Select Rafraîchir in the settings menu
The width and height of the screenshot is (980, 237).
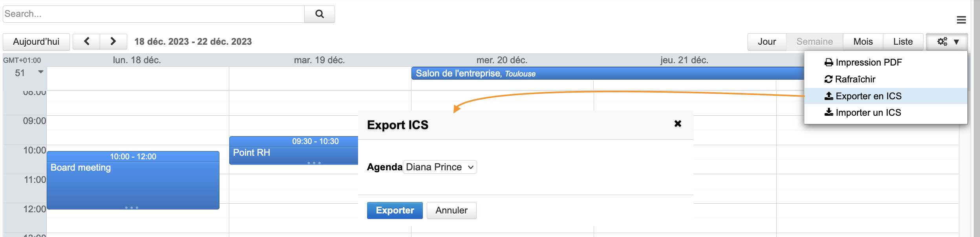[x=855, y=79]
